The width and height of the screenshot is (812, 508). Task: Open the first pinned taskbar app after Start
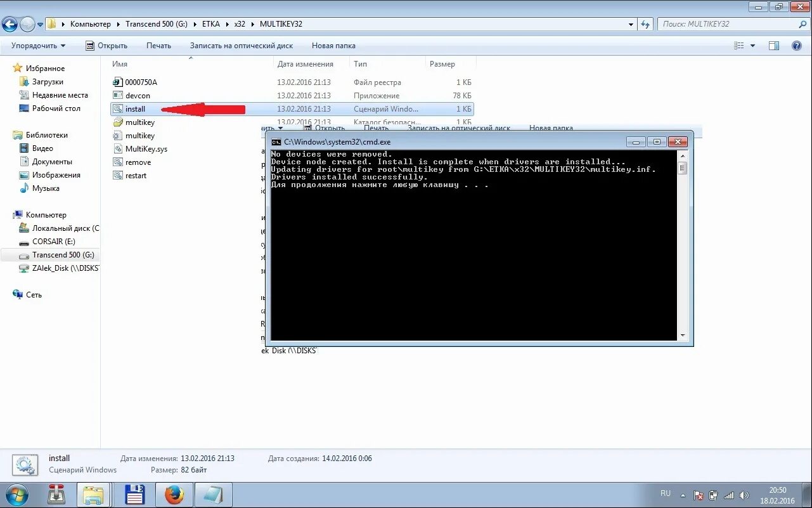point(56,495)
